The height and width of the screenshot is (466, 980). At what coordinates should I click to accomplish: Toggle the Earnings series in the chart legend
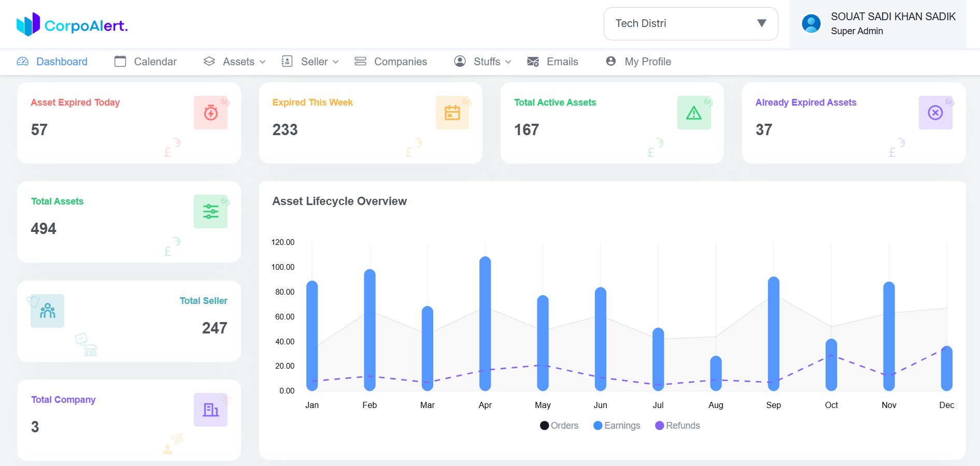point(617,425)
